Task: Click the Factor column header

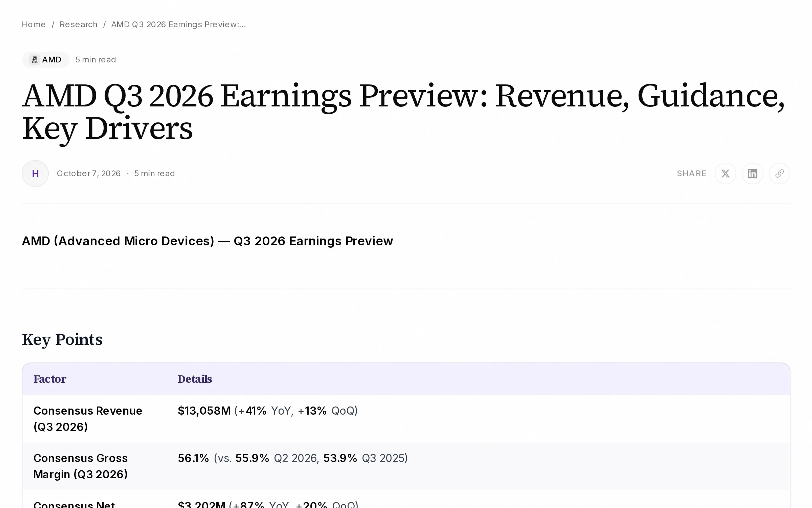Action: (x=50, y=379)
